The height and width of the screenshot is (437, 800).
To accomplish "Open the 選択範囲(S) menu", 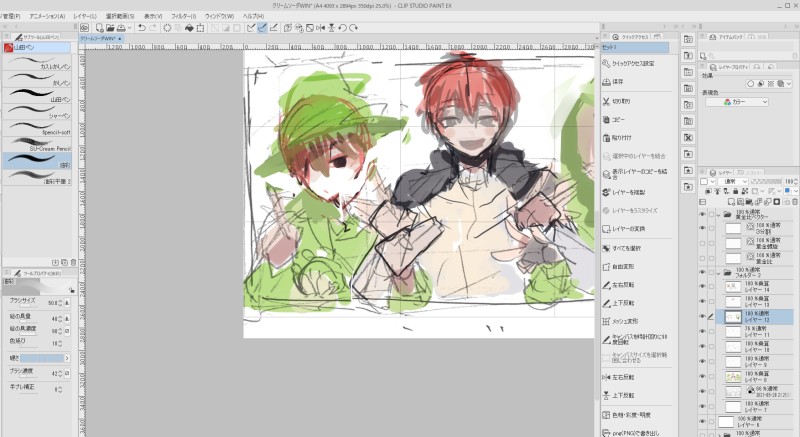I will point(120,16).
